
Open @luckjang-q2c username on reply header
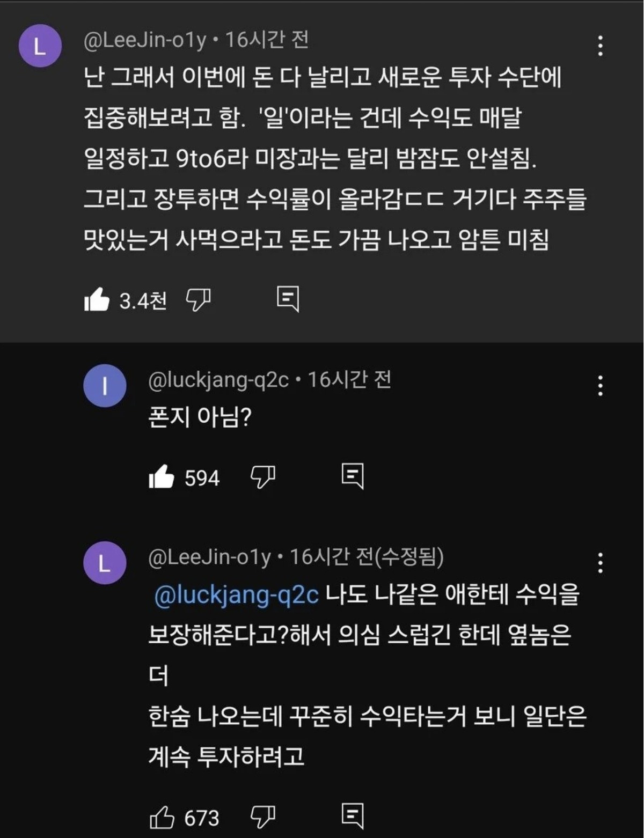(218, 380)
